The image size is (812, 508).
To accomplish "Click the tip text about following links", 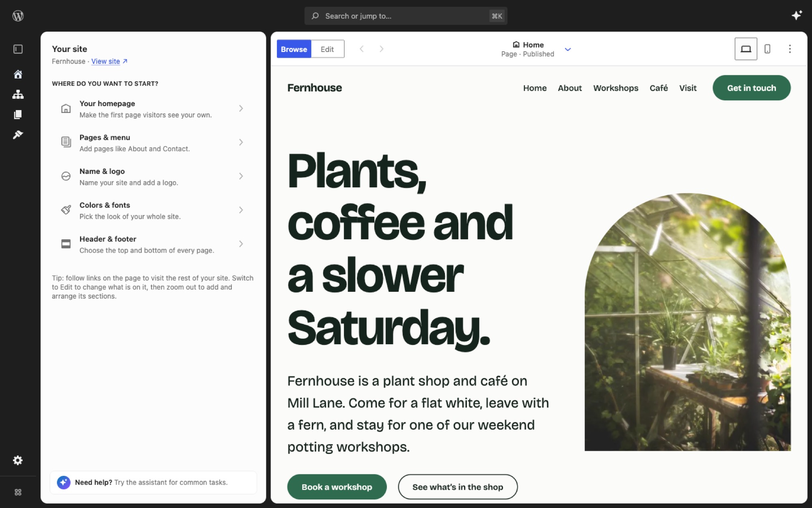I will pos(153,287).
